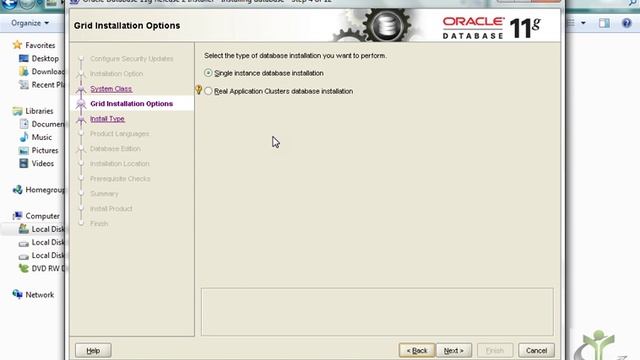Viewport: 640px width, 360px height.
Task: Select Computer in Explorer sidebar
Action: coord(42,216)
